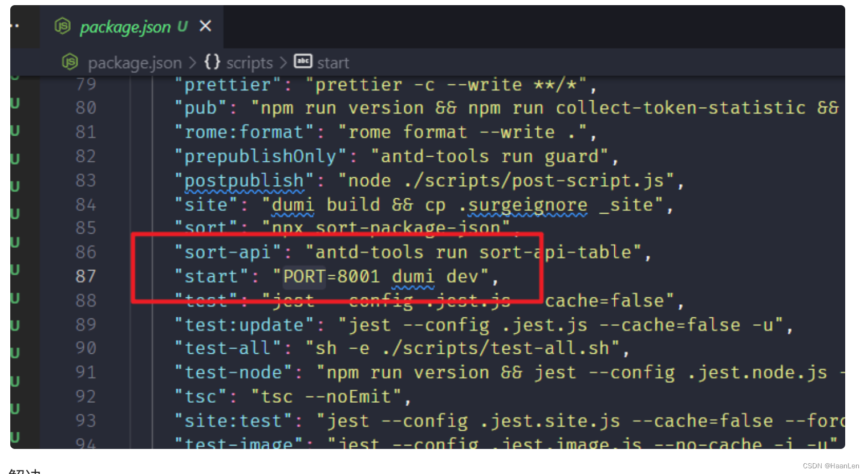The image size is (868, 474).
Task: Select the package.json editor tab
Action: (132, 27)
